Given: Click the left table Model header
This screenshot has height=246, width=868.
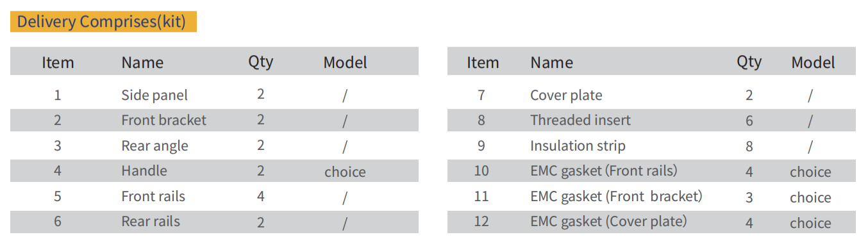Looking at the screenshot, I should (x=345, y=63).
